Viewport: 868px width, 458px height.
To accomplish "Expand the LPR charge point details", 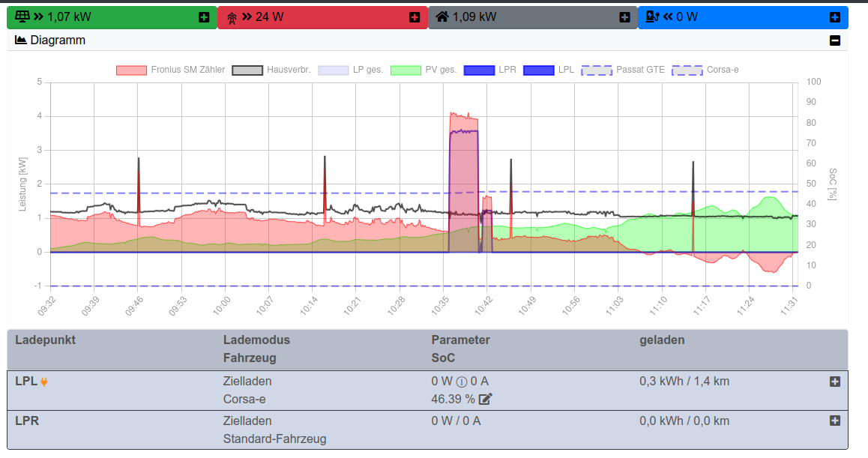I will point(835,421).
